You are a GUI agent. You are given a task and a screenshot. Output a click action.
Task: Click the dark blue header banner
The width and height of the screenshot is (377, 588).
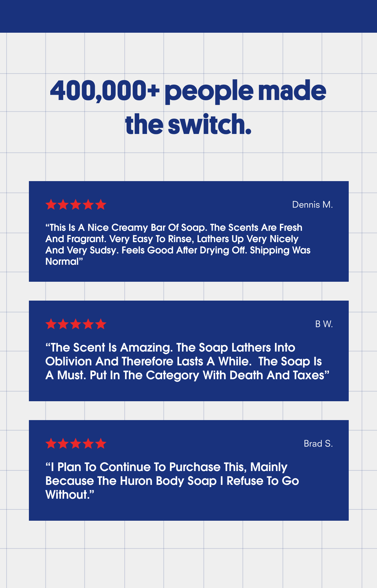click(x=188, y=16)
